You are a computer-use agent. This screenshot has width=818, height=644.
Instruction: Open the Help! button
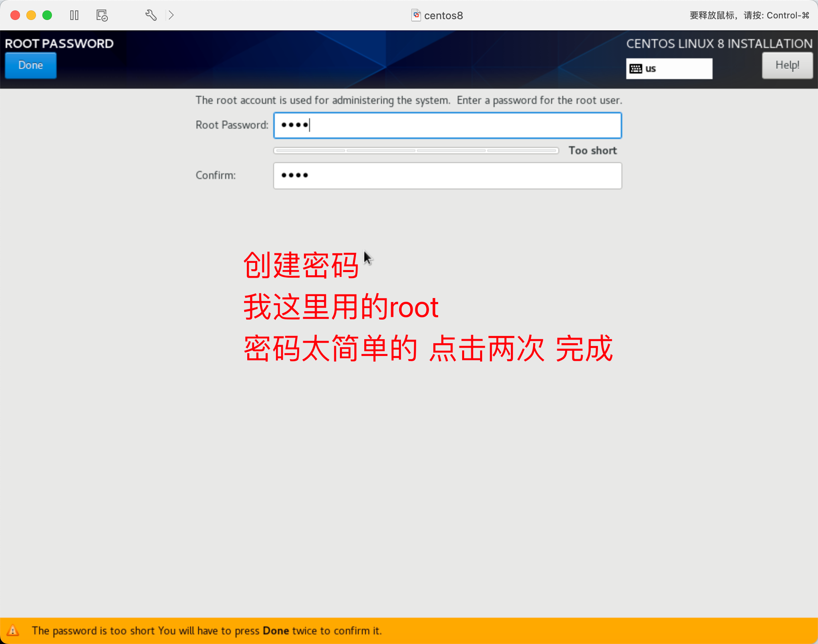787,65
